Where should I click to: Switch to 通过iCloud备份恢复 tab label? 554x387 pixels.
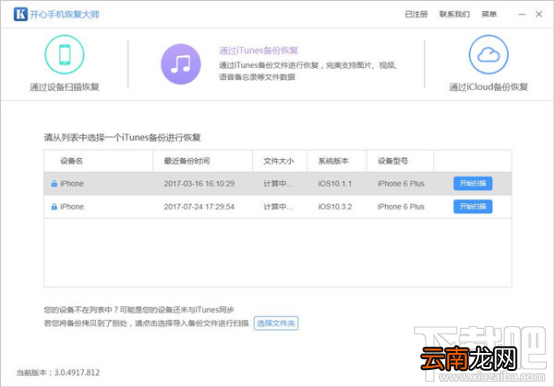point(489,87)
